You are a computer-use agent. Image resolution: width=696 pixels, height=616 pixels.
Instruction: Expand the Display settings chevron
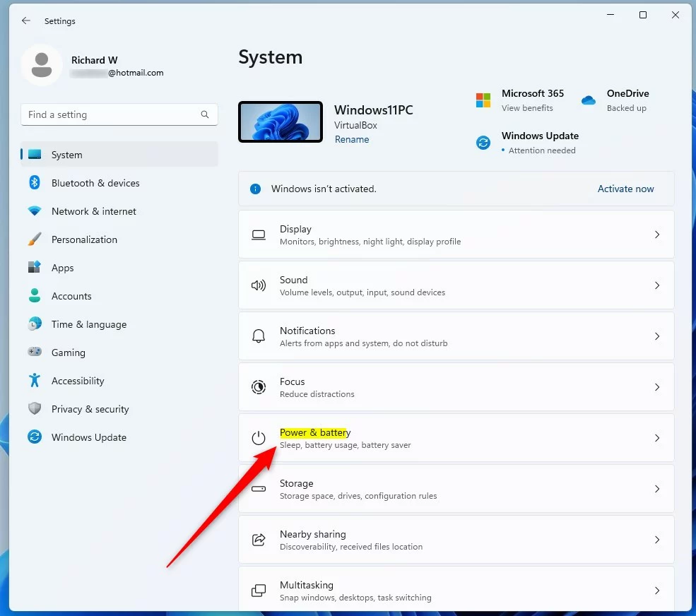656,235
